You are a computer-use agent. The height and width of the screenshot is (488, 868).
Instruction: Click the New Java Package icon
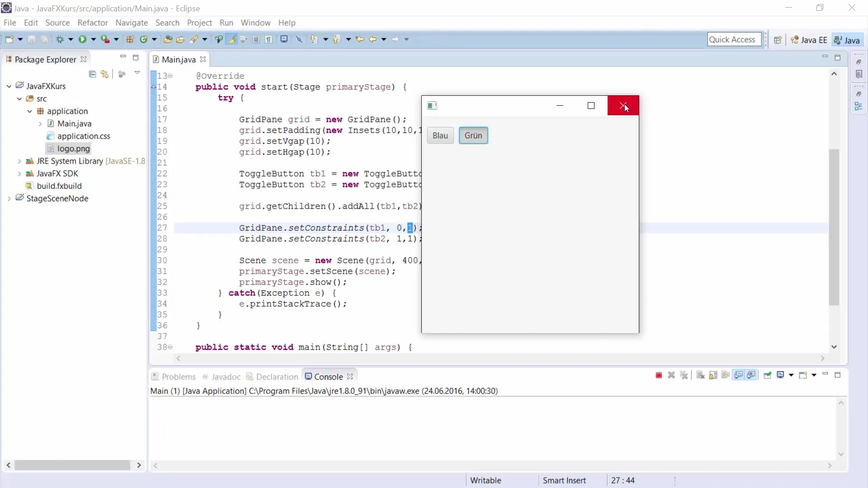[x=130, y=39]
